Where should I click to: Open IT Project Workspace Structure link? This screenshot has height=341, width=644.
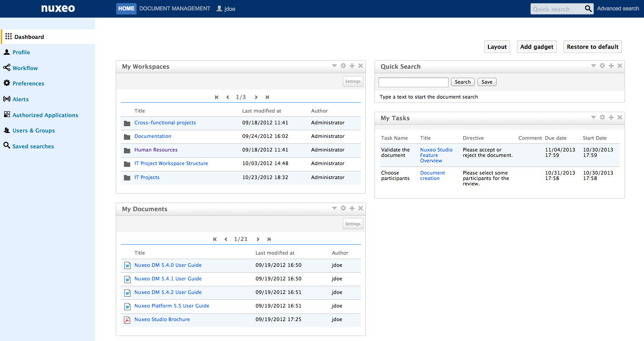[171, 164]
